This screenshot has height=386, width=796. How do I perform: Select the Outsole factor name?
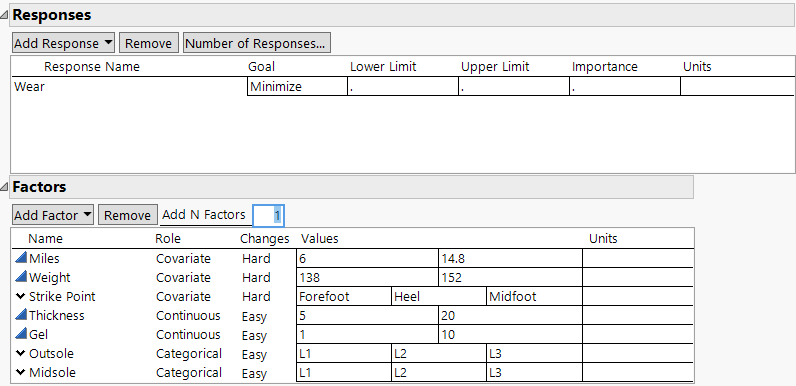click(51, 353)
